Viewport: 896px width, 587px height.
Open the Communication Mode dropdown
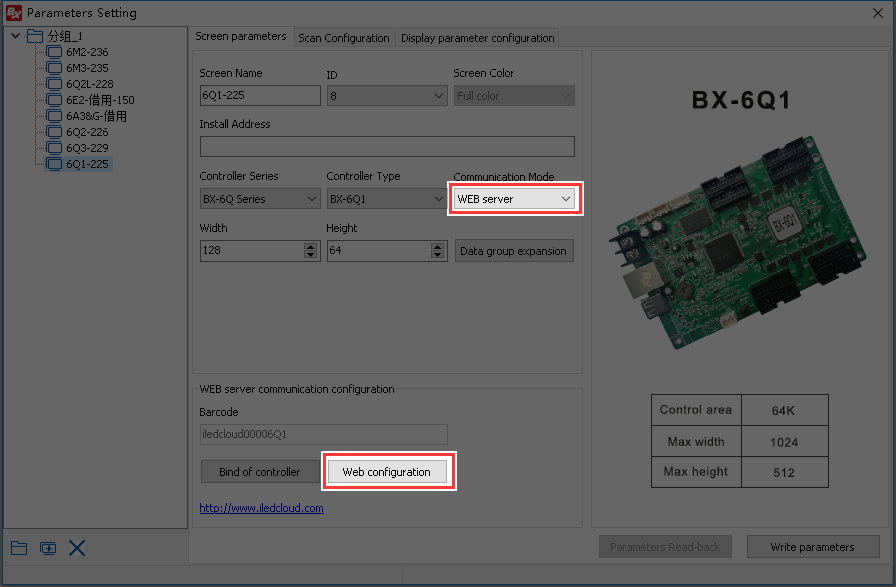coord(565,199)
